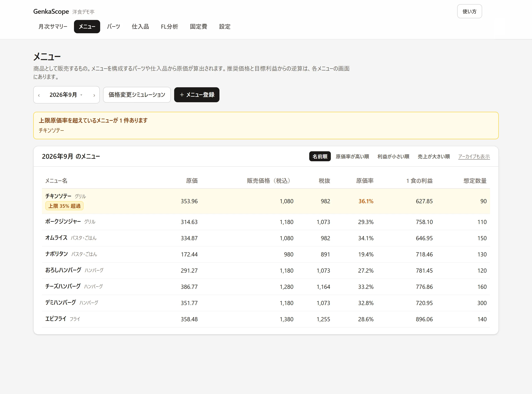Sort by 利益が小さい順
The height and width of the screenshot is (394, 532).
click(393, 156)
